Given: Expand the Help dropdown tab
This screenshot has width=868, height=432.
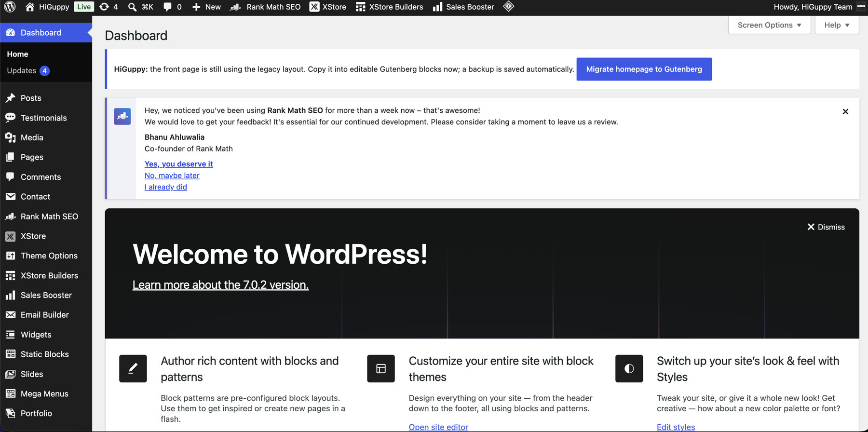Looking at the screenshot, I should click(x=837, y=25).
